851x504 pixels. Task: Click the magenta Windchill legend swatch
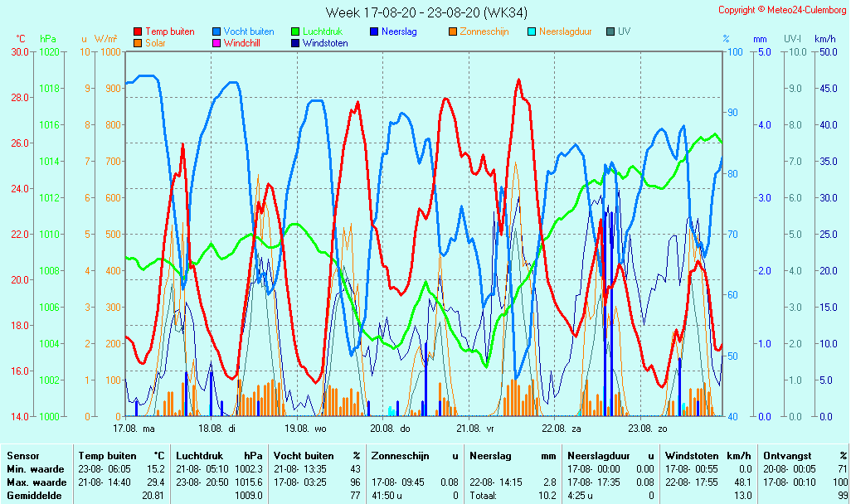(x=216, y=43)
